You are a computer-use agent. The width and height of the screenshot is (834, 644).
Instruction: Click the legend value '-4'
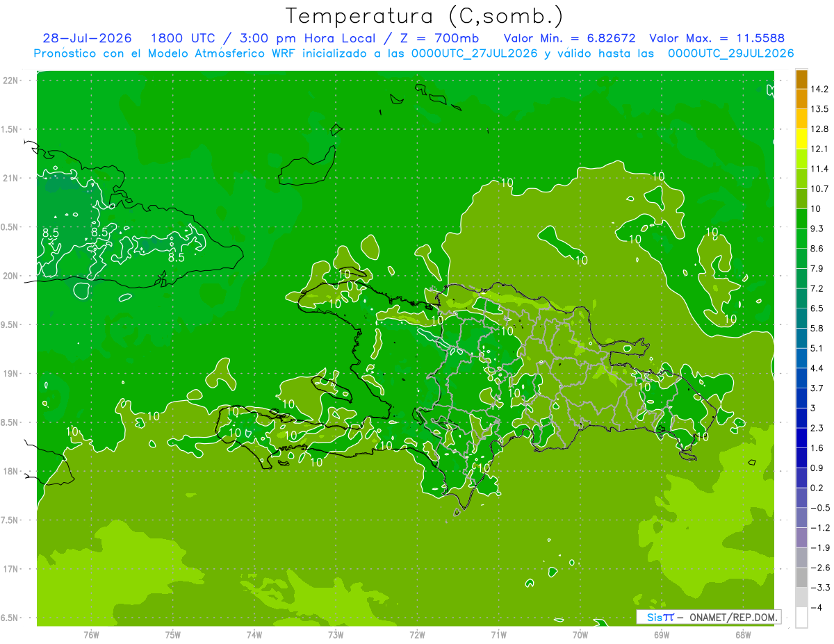pyautogui.click(x=817, y=607)
